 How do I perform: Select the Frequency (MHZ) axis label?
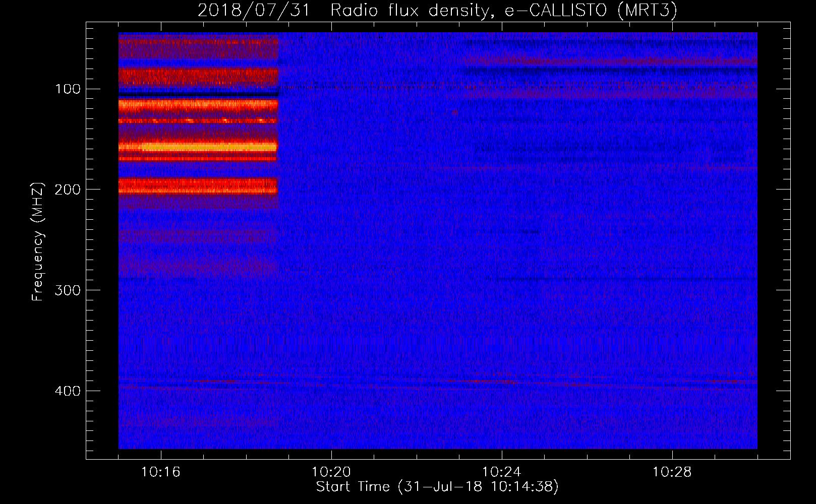[38, 242]
